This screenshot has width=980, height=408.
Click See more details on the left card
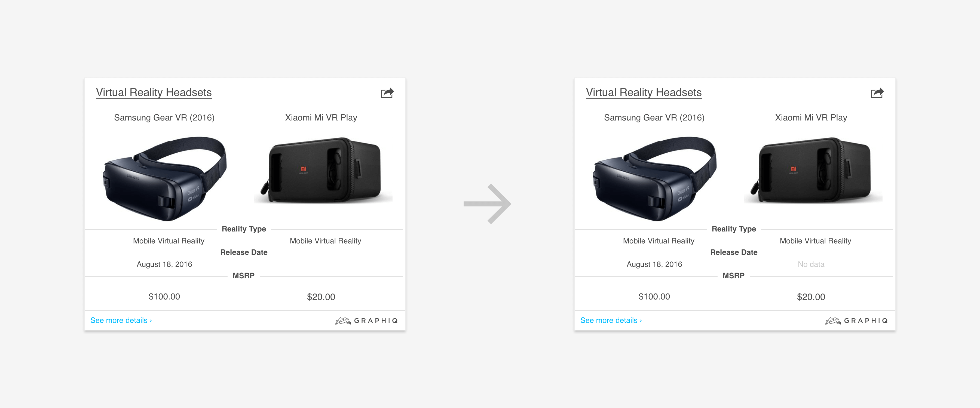[x=121, y=320]
